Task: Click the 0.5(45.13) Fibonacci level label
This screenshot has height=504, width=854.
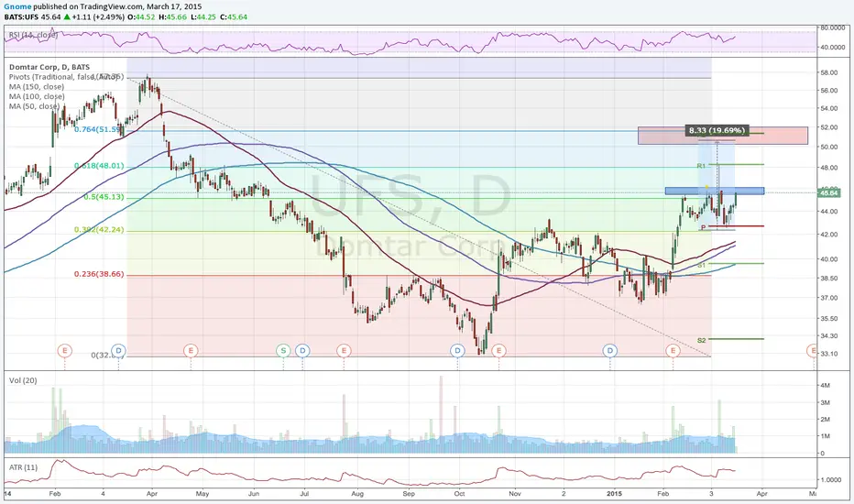Action: [104, 197]
